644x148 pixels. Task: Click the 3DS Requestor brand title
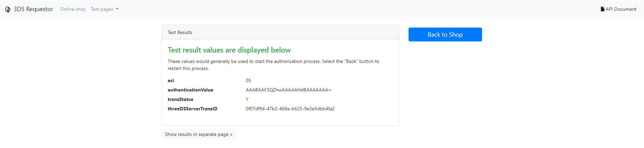click(x=33, y=9)
